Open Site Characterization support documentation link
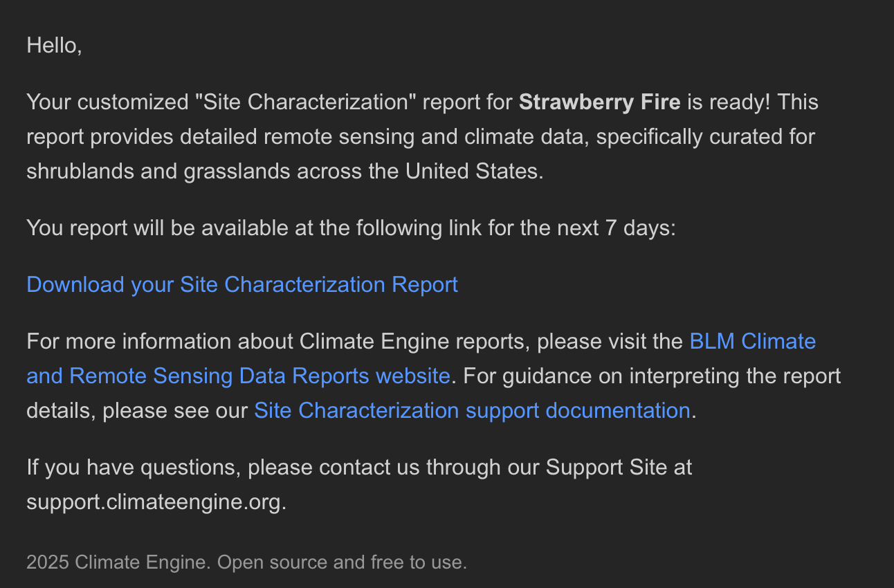894x588 pixels. (x=472, y=410)
